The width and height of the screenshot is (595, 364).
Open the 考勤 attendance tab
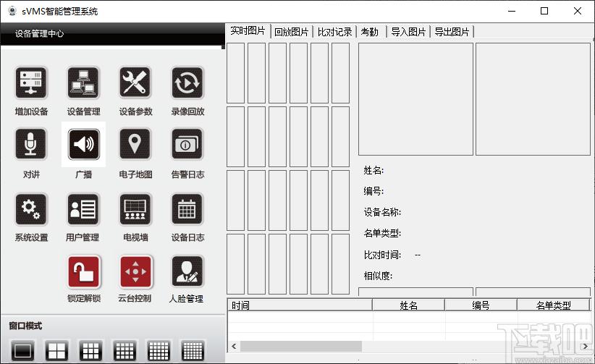point(371,32)
